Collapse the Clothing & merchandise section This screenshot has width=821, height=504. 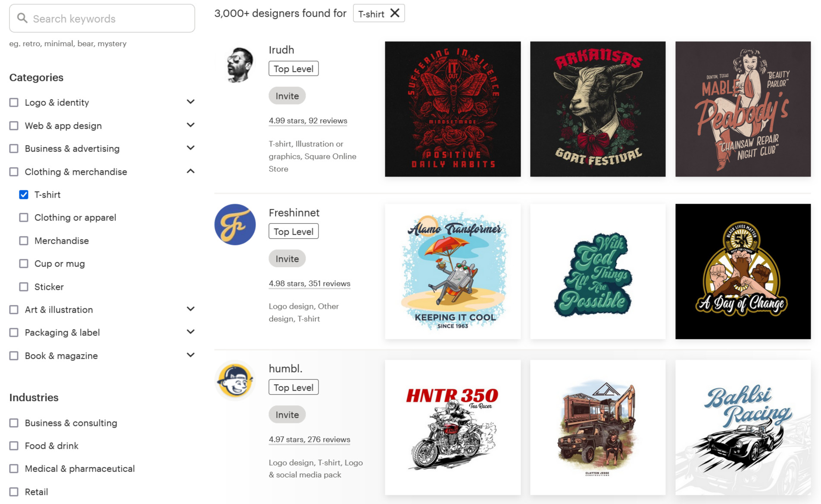190,171
